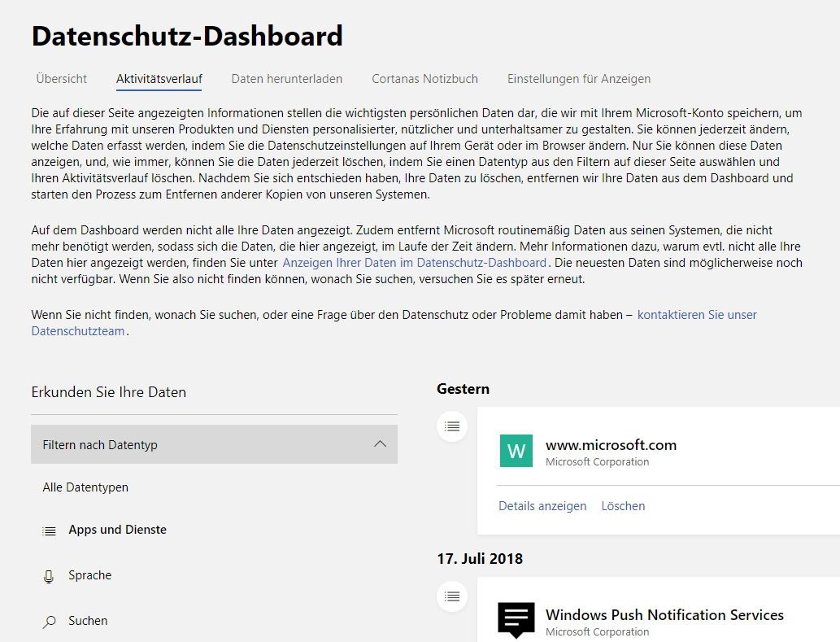Toggle the Suchen data type filter
The width and height of the screenshot is (840, 642).
coord(88,620)
